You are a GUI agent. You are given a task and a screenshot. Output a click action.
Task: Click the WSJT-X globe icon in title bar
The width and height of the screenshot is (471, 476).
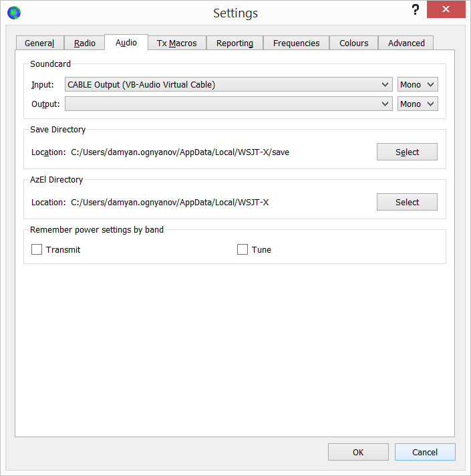pyautogui.click(x=13, y=13)
